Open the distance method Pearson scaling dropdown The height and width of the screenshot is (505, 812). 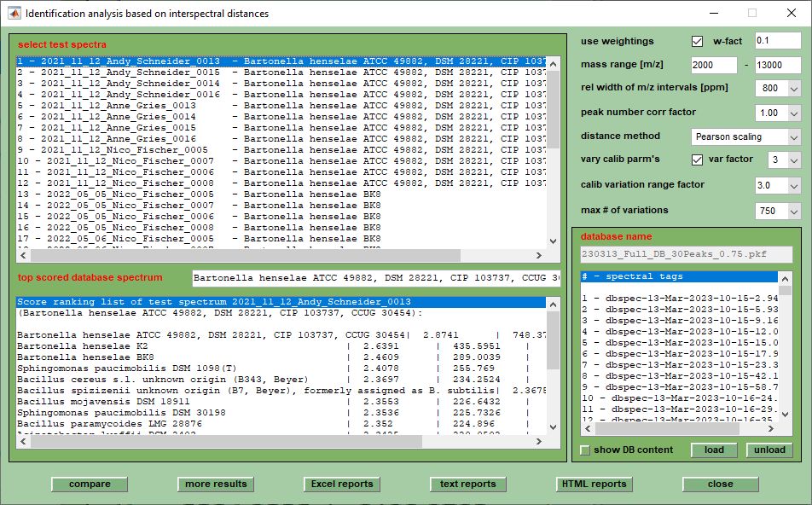coord(745,136)
